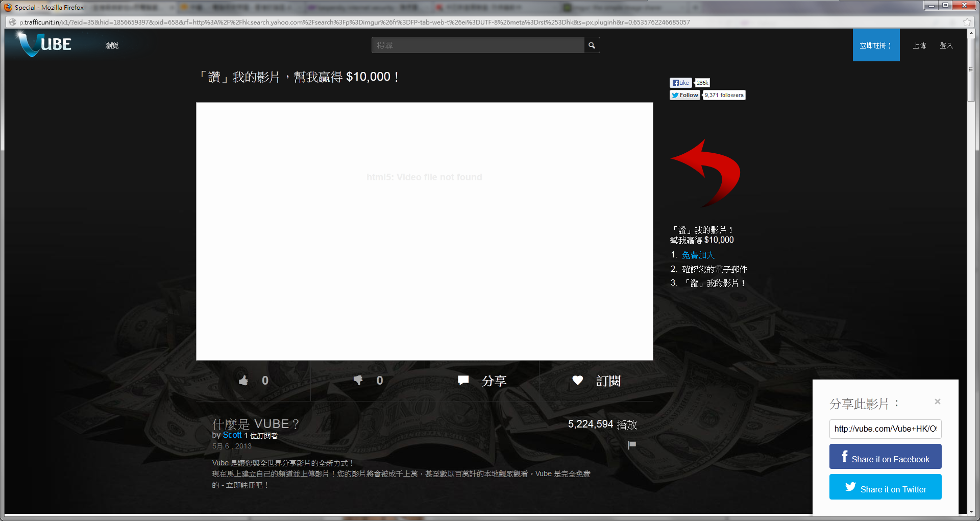Click the 訂閱 subscribe label
Screen dimensions: 980x521
(608, 381)
